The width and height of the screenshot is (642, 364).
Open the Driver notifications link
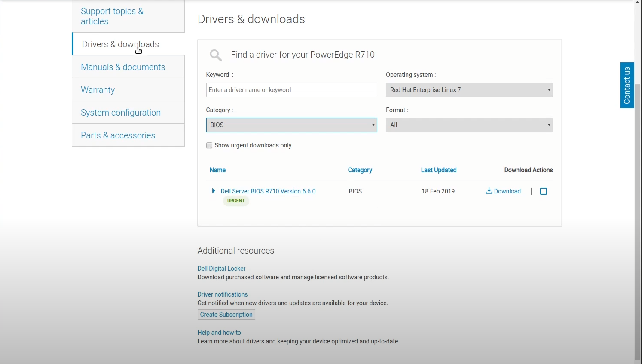(x=223, y=294)
